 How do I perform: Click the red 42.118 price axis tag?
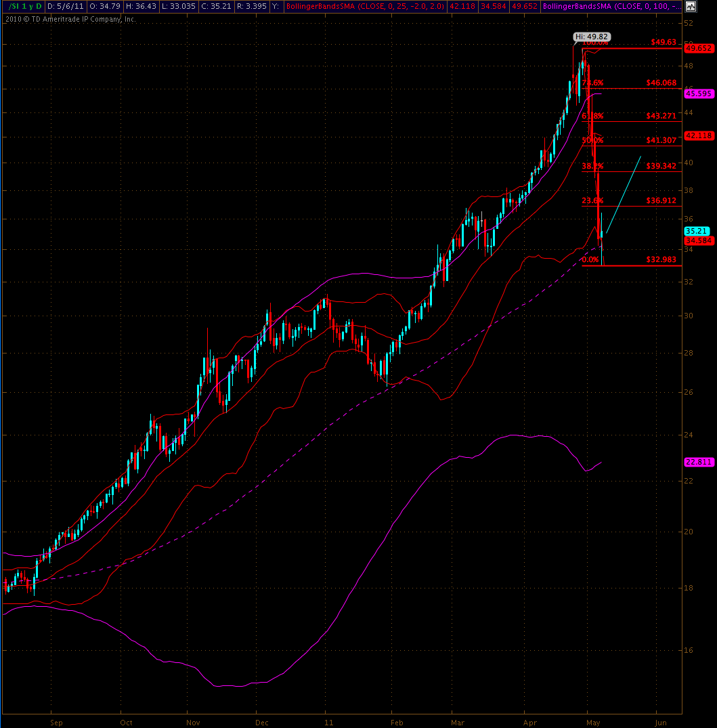pos(698,135)
